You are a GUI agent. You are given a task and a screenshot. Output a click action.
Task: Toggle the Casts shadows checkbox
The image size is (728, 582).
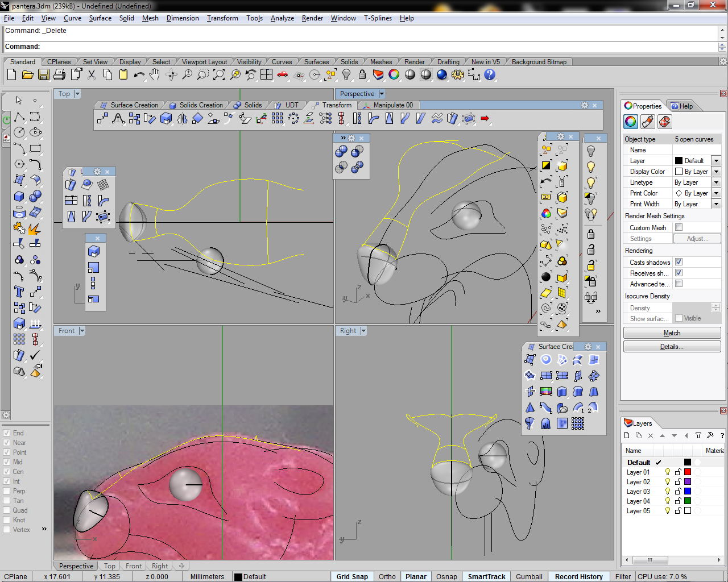tap(679, 262)
